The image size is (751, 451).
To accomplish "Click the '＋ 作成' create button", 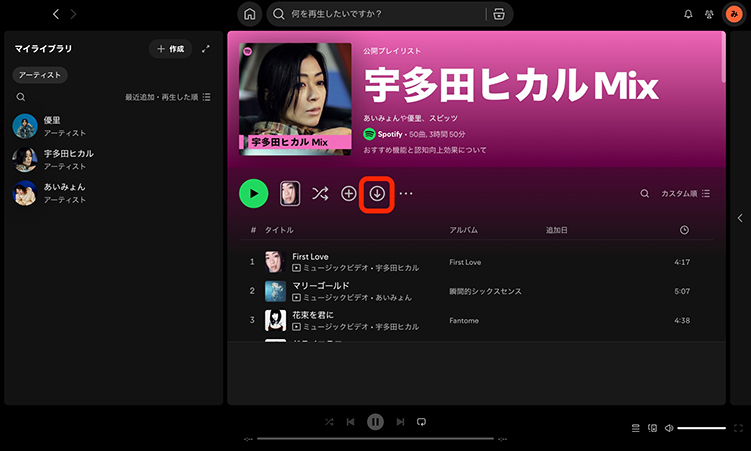I will [x=171, y=49].
